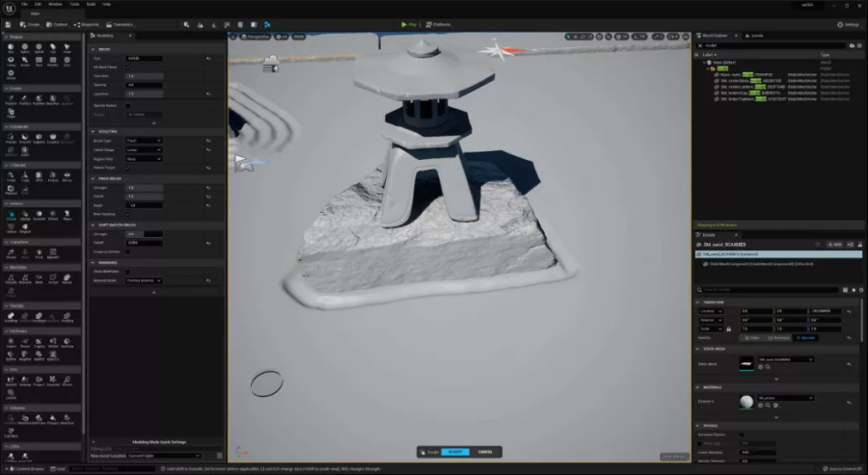Choose the PathExt create tool
The height and width of the screenshot is (475, 868).
[25, 100]
